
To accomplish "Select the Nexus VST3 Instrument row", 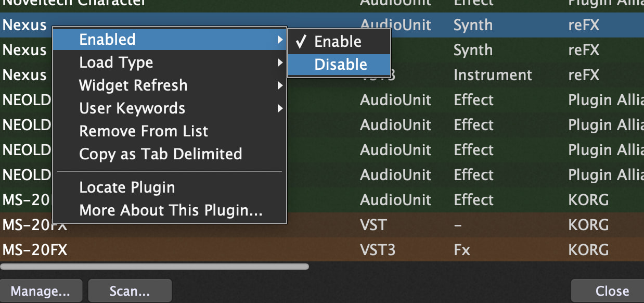I will [x=492, y=75].
